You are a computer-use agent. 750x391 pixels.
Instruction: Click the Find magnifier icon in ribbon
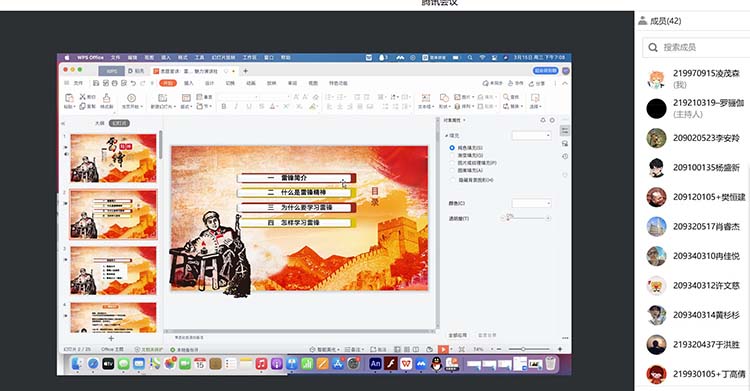pos(506,97)
